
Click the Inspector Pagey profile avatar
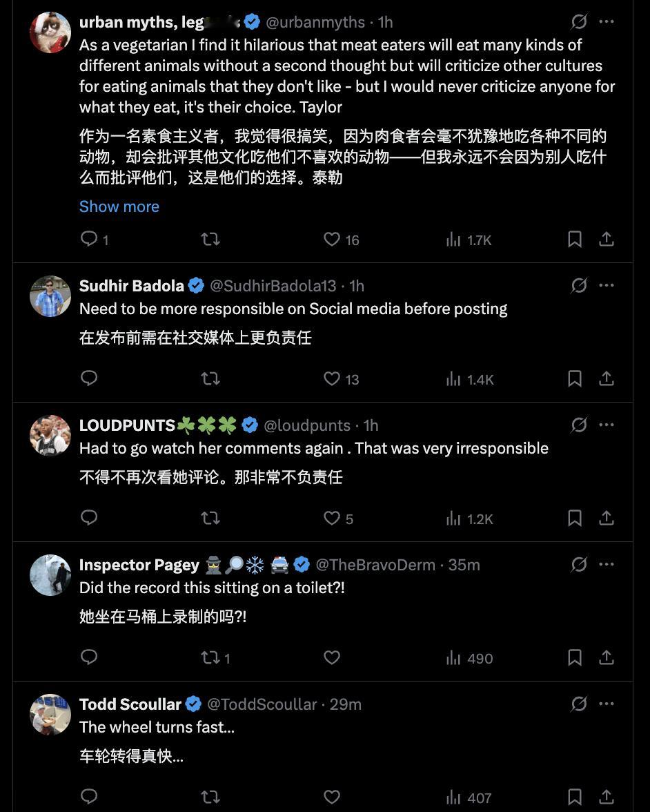tap(50, 574)
